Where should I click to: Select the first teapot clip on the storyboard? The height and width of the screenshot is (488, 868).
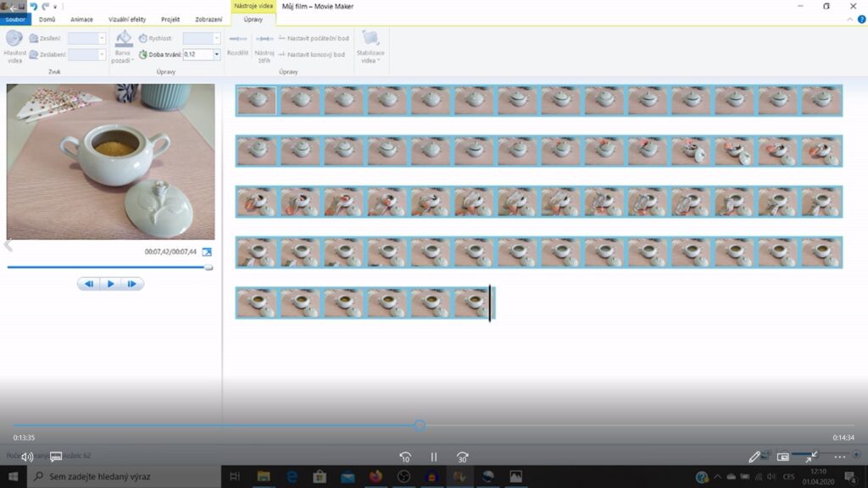(257, 101)
